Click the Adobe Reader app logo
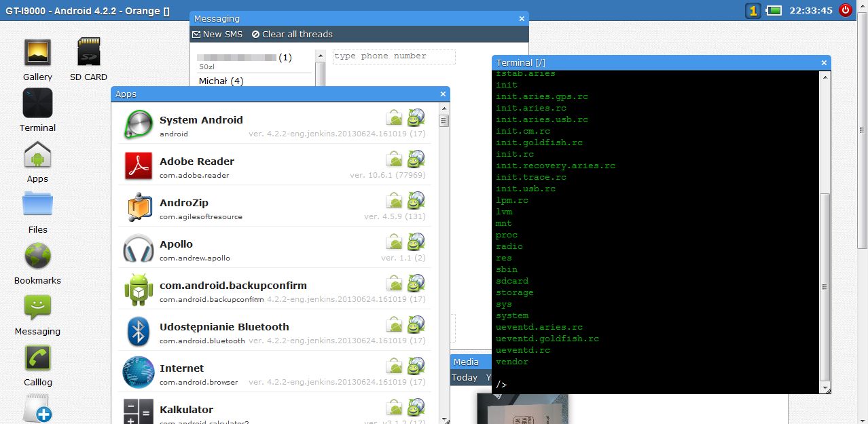Screen dimensions: 868x424 click(139, 166)
